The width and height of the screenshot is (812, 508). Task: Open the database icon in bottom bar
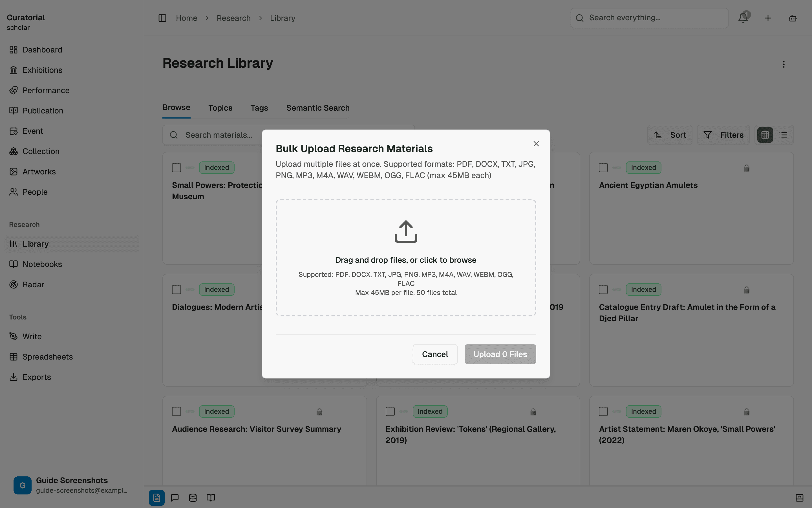pos(193,498)
